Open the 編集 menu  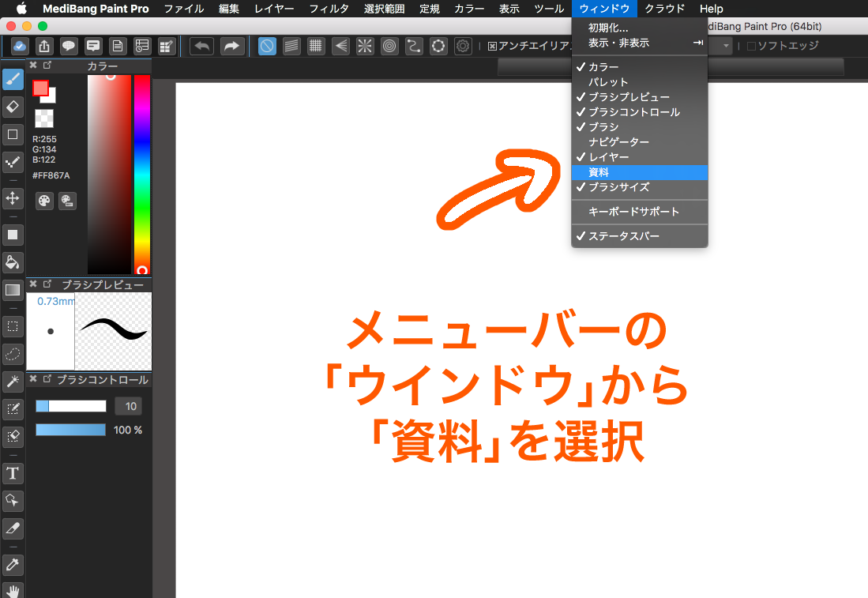pyautogui.click(x=228, y=9)
